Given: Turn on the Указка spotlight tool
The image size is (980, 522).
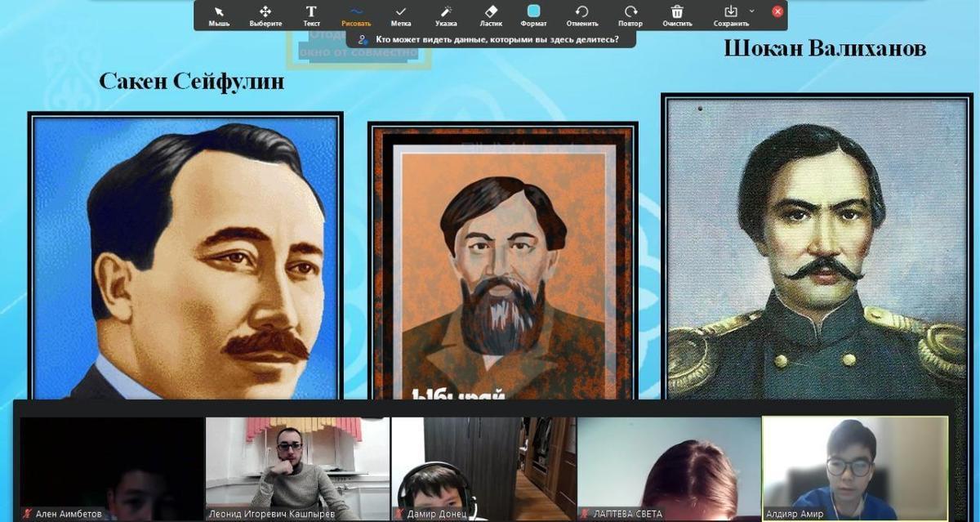Looking at the screenshot, I should click(446, 15).
